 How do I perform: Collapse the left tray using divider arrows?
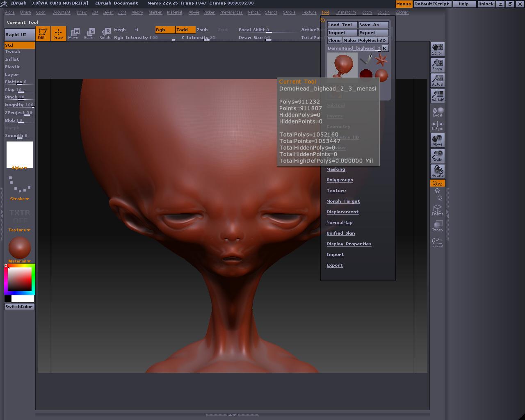coord(2,213)
